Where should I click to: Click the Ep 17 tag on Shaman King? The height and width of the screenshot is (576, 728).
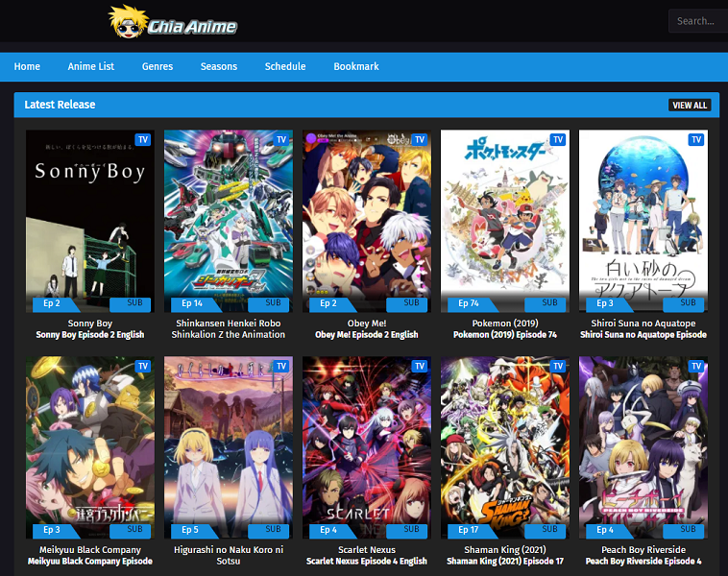pos(472,531)
